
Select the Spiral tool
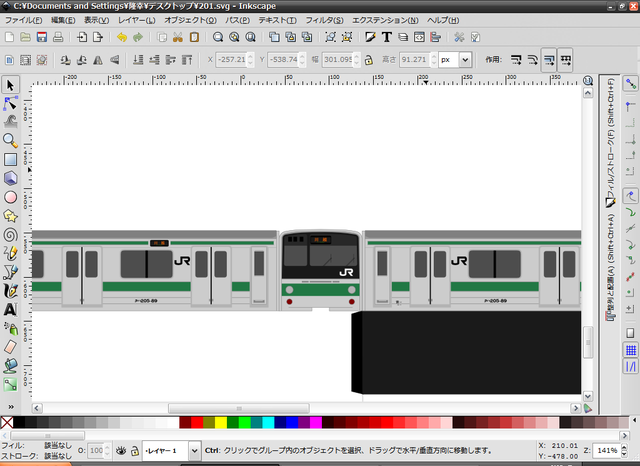coord(11,235)
